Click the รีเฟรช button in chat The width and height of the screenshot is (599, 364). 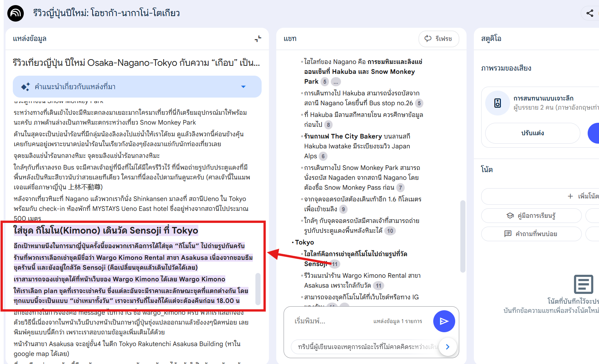438,39
